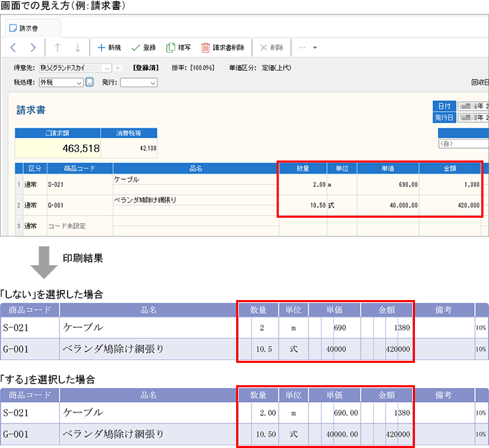Click the 発行日 date field
489x448 pixels.
click(x=473, y=117)
